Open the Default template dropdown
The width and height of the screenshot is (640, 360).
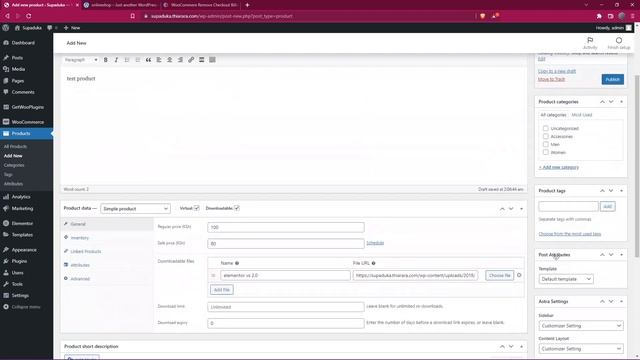pos(566,279)
